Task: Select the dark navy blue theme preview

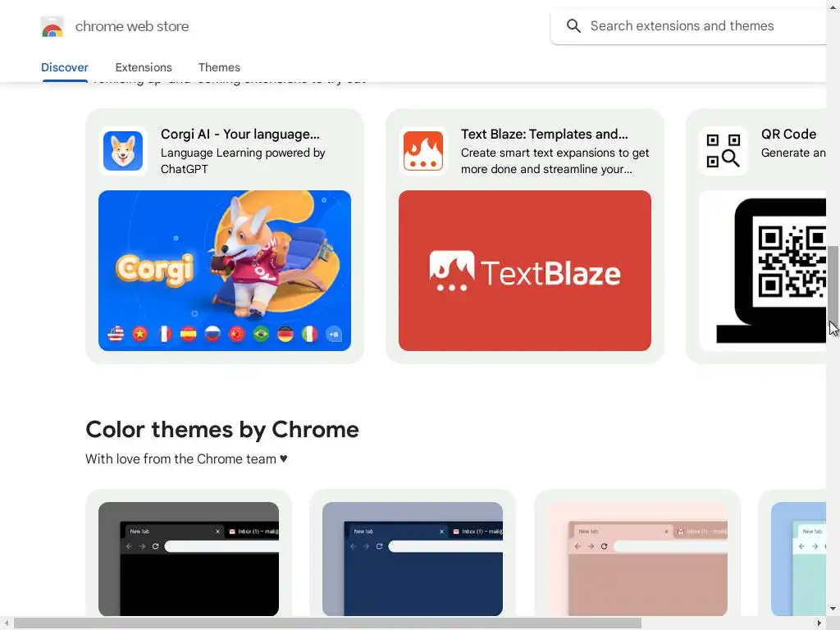Action: (413, 559)
